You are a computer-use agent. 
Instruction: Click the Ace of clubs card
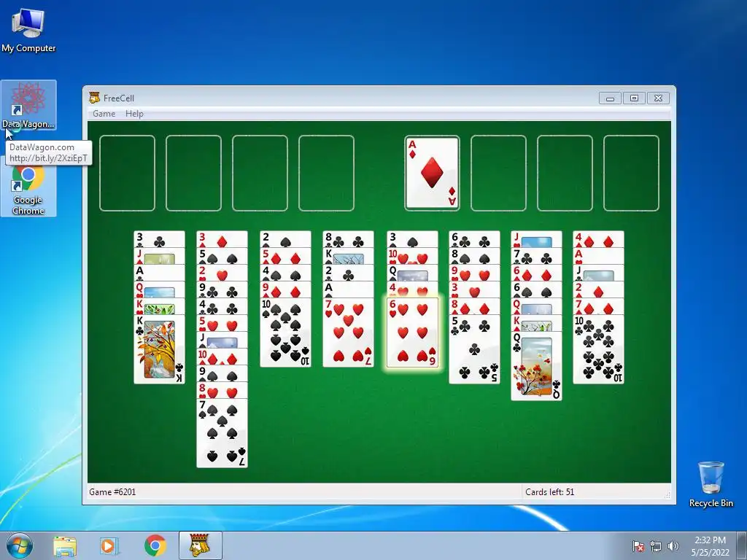(x=159, y=273)
